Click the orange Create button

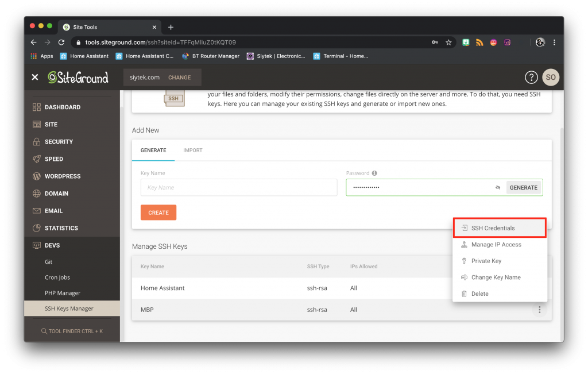[x=158, y=213]
